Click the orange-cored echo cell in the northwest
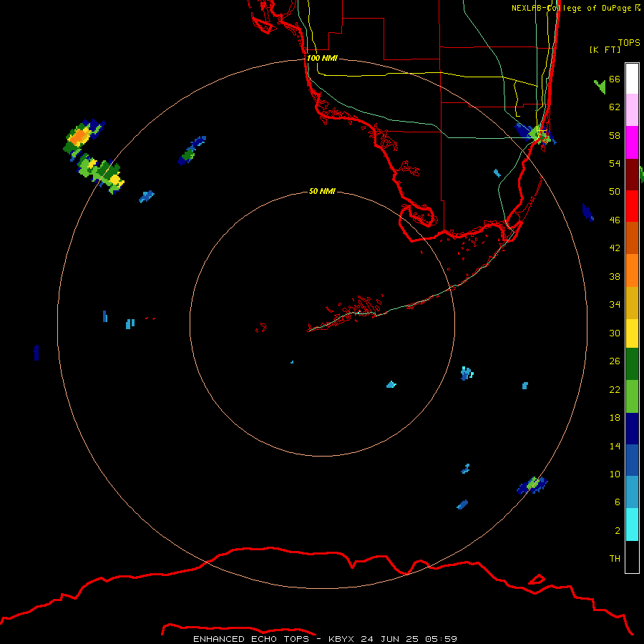The image size is (644, 644). click(x=79, y=137)
